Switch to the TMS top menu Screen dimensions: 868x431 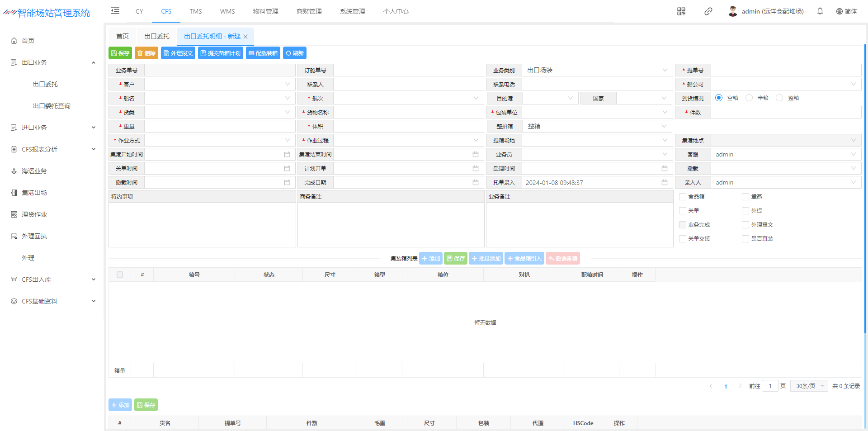[195, 11]
